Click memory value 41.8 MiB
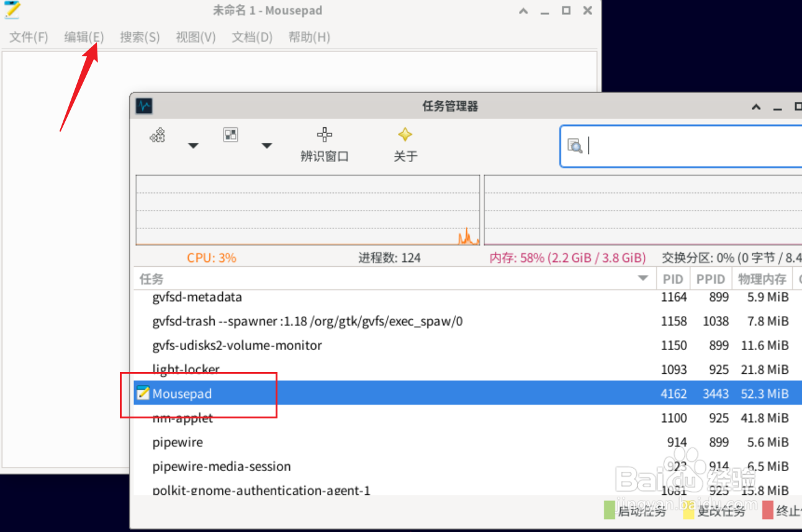 point(765,418)
